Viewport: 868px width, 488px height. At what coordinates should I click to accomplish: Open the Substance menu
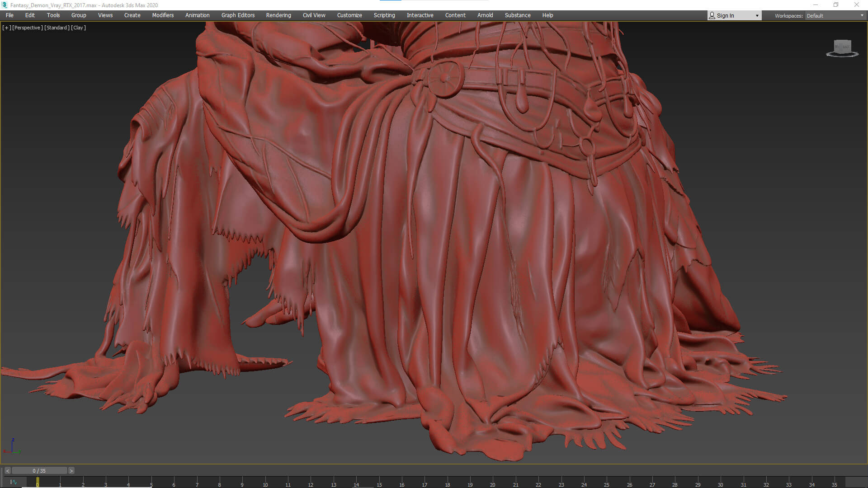point(518,15)
